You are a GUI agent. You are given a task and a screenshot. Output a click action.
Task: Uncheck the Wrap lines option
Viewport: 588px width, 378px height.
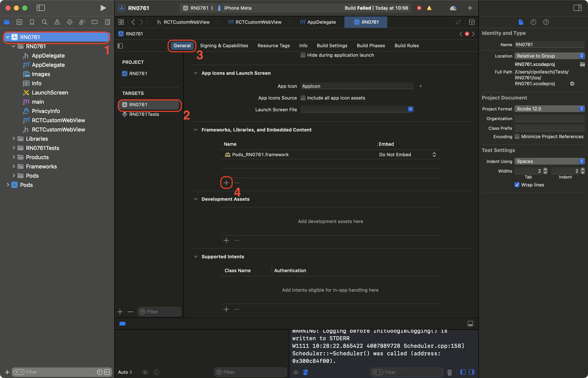click(517, 185)
